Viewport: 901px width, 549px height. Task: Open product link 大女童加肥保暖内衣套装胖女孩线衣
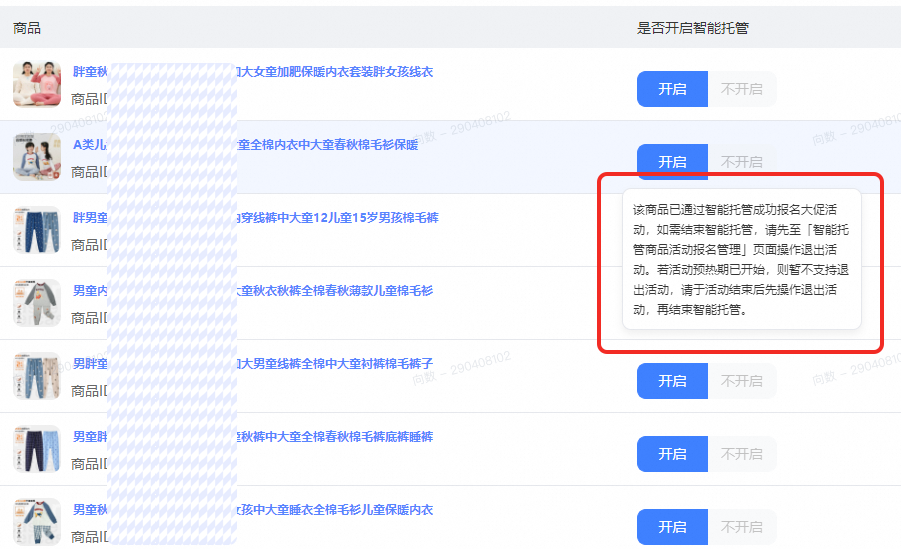coord(335,72)
